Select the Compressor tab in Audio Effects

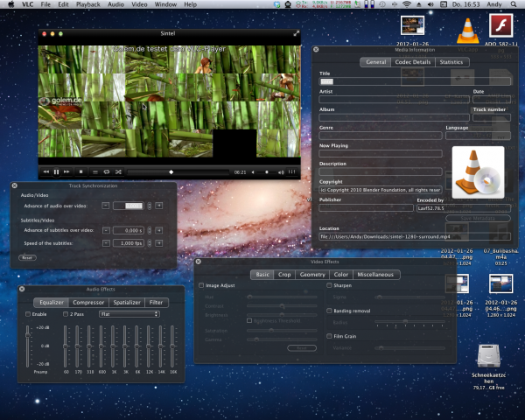[x=88, y=303]
